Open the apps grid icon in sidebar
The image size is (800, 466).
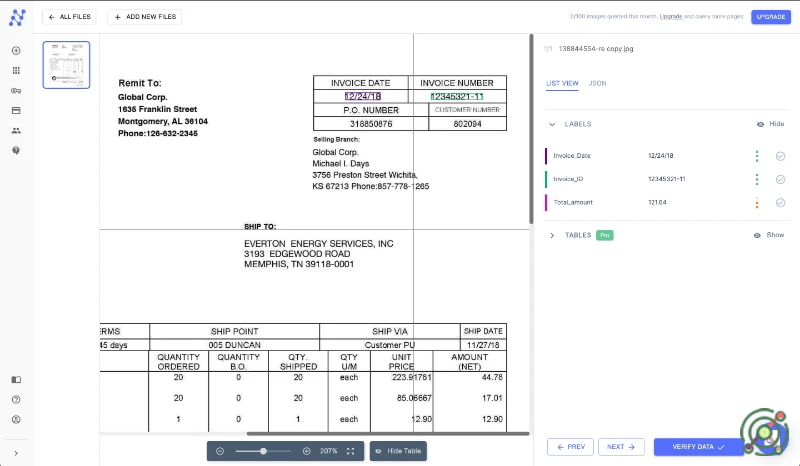coord(16,71)
